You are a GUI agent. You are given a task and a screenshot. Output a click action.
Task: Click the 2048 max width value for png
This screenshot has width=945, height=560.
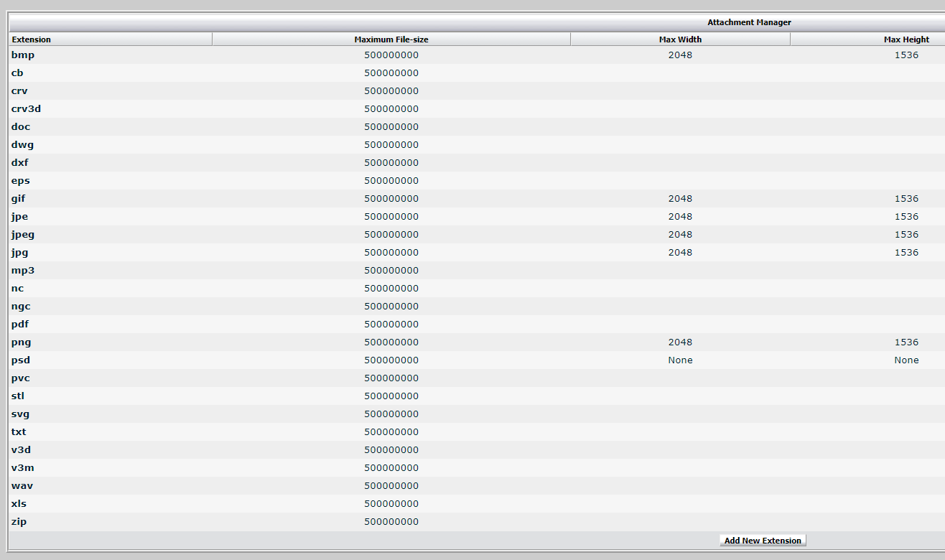coord(680,342)
